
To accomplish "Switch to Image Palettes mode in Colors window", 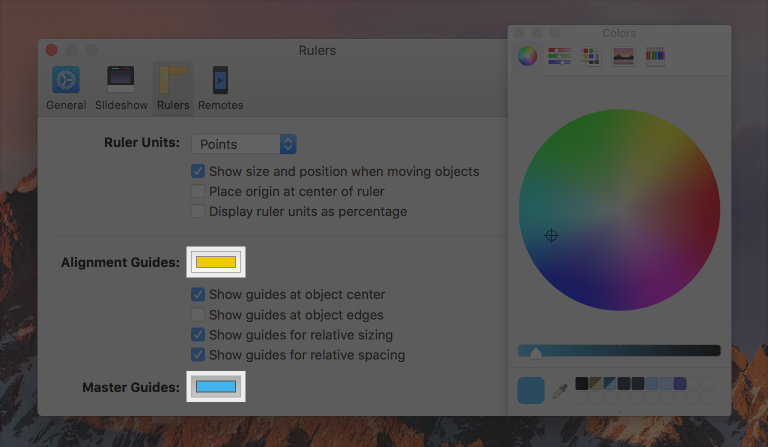I will coord(623,56).
